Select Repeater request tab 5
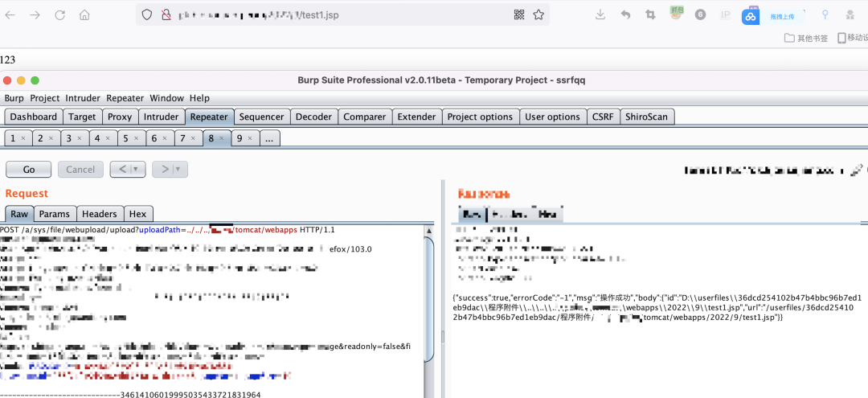 132,138
